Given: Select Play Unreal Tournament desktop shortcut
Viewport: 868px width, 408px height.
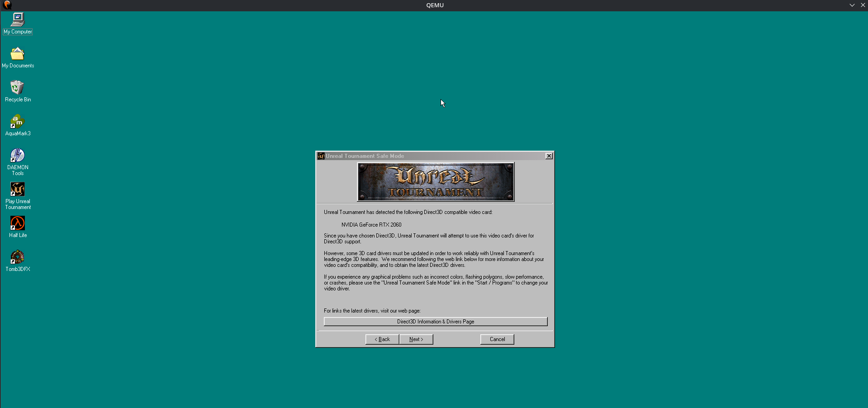Looking at the screenshot, I should point(18,190).
